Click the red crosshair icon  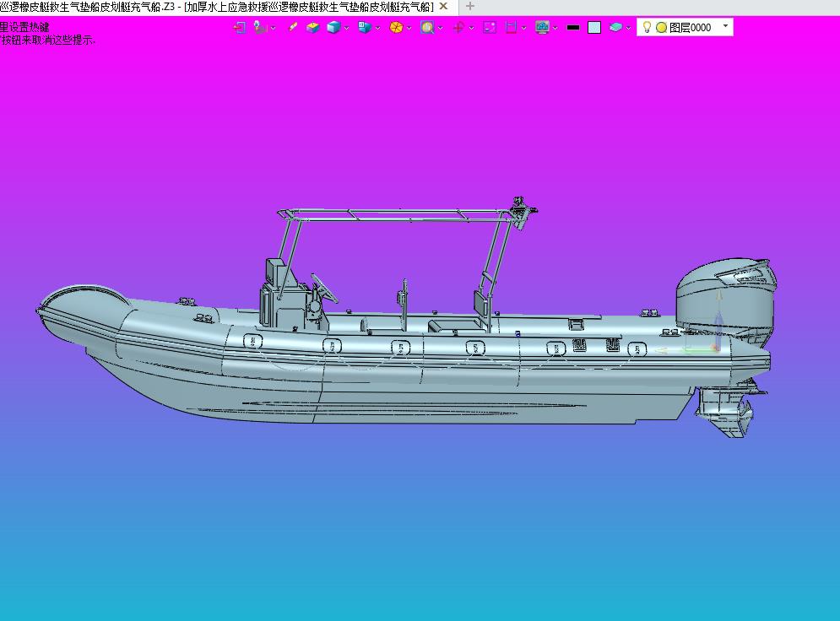point(458,27)
